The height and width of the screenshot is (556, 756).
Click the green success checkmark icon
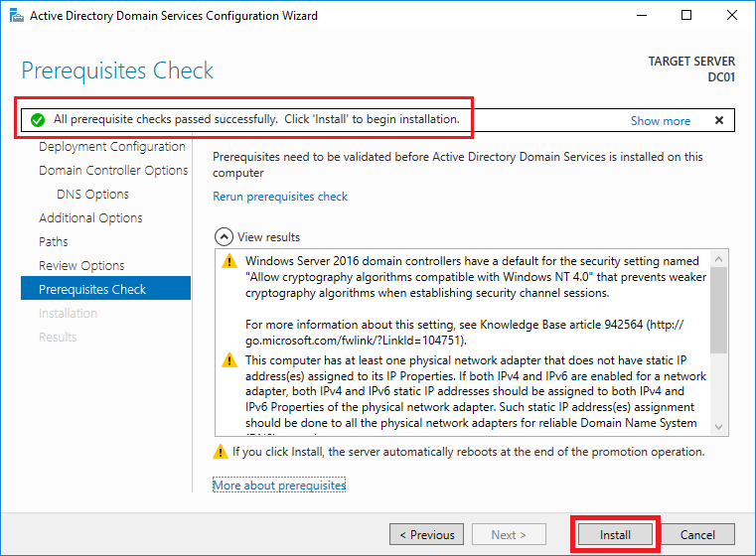pyautogui.click(x=38, y=120)
